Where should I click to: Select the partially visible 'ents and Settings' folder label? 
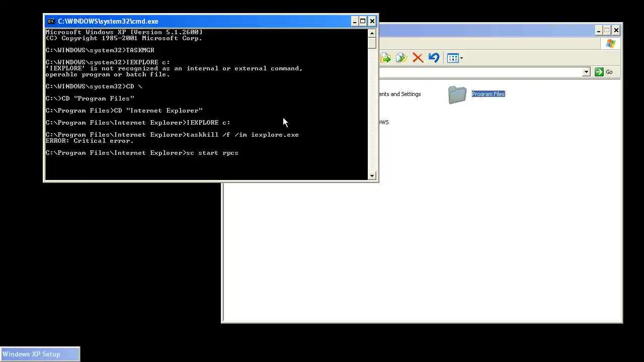tap(400, 94)
